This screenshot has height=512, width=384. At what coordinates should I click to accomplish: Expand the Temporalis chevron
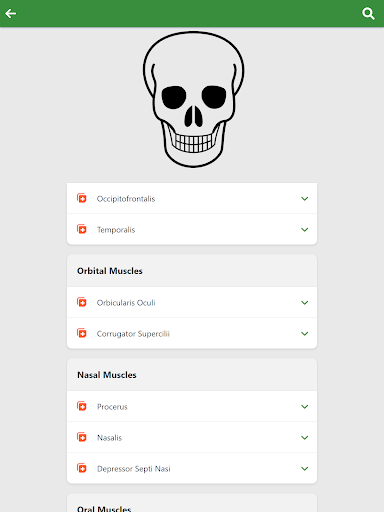(x=305, y=230)
